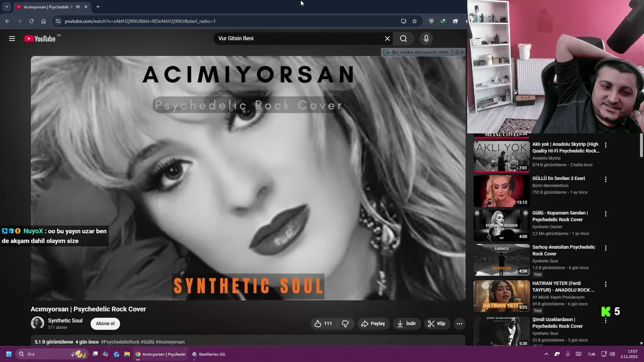This screenshot has width=644, height=362.
Task: Close the IDM download bar
Action: point(462,52)
